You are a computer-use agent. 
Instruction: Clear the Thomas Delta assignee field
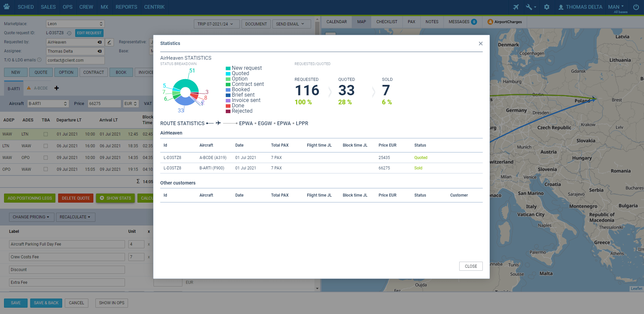[100, 51]
